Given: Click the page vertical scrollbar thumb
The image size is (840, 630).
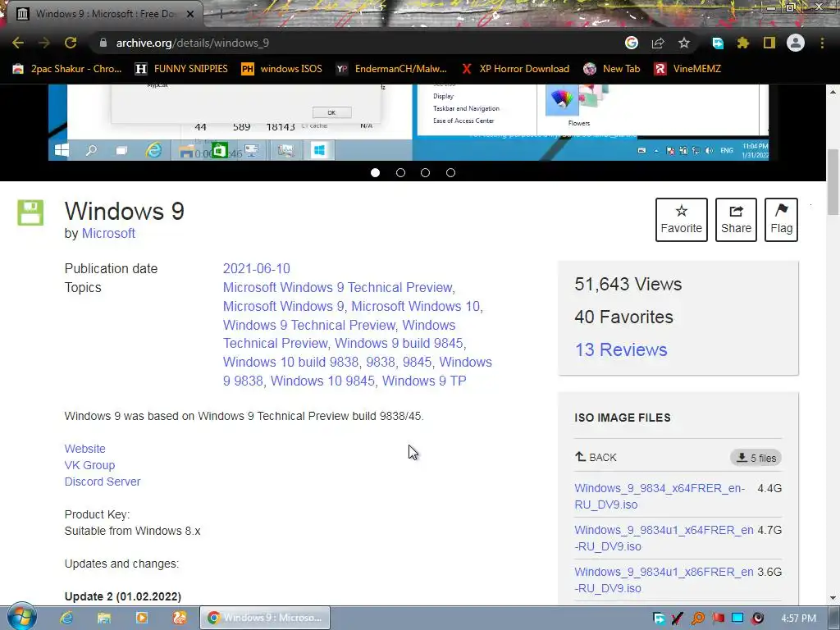Looking at the screenshot, I should click(x=833, y=182).
